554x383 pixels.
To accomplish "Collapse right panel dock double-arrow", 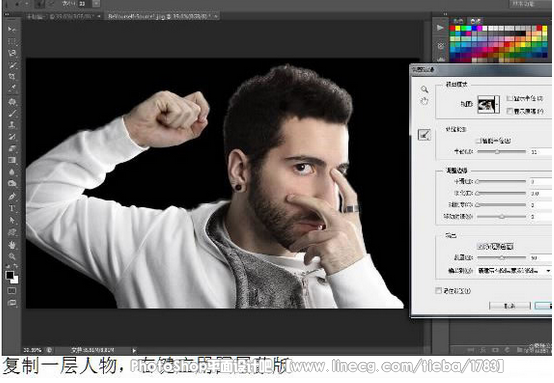I will (446, 14).
